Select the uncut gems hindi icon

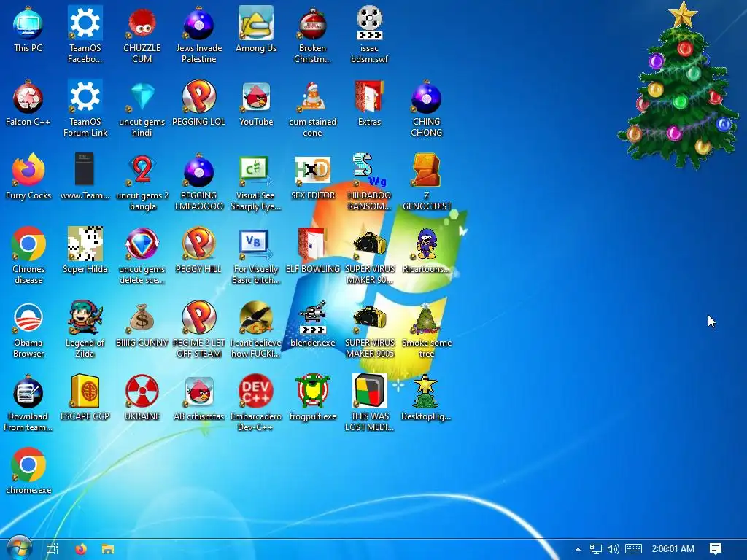tap(142, 109)
